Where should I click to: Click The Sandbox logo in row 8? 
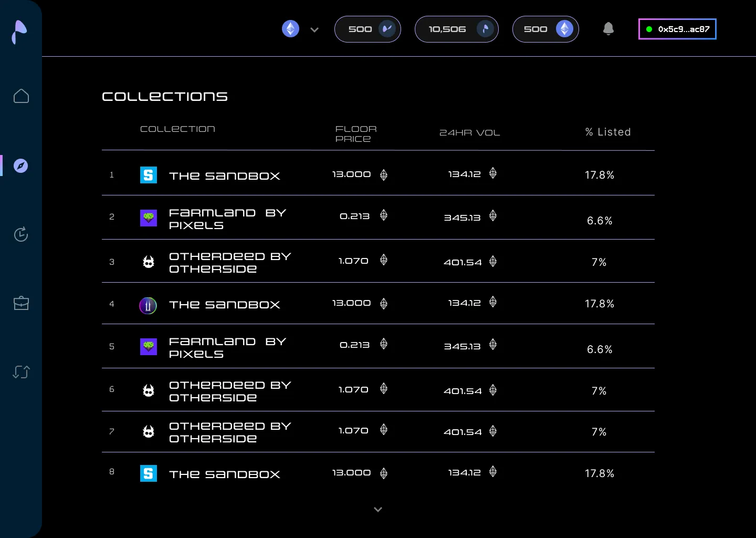149,473
